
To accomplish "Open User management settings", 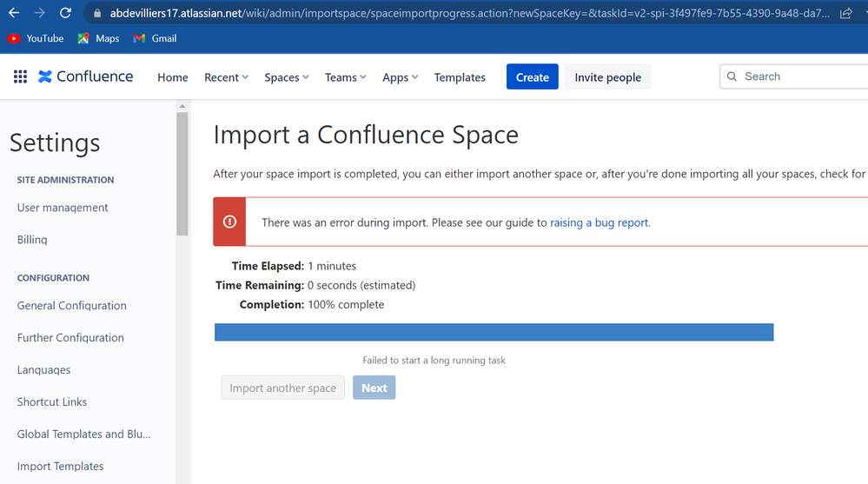I will [63, 208].
